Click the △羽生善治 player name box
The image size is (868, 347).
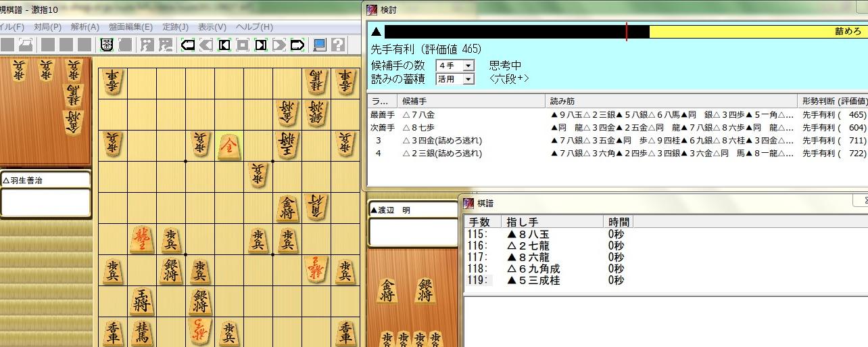tap(45, 181)
